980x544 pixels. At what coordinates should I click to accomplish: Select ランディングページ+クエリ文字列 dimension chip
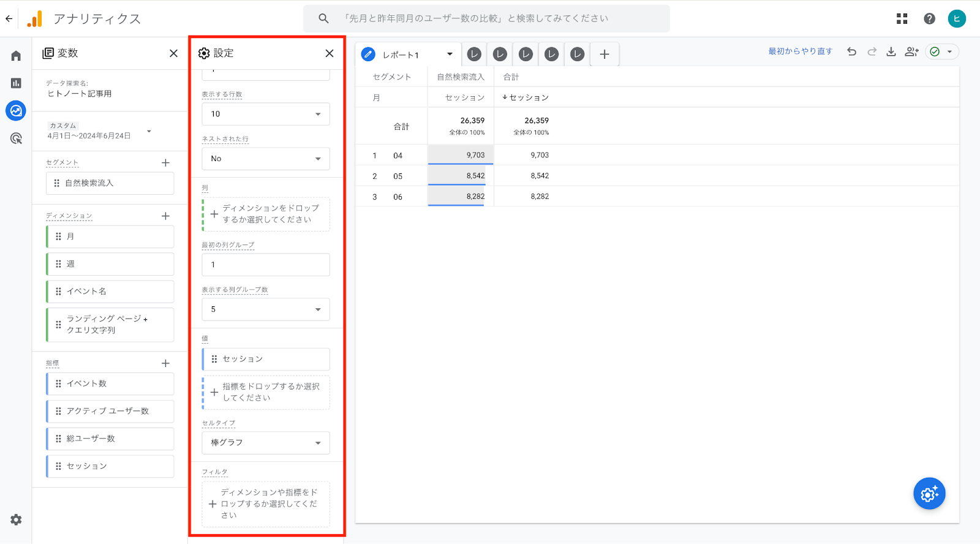[110, 325]
